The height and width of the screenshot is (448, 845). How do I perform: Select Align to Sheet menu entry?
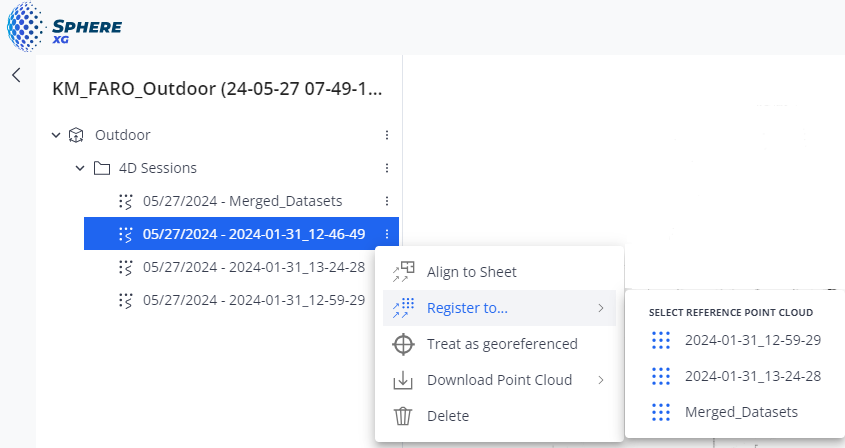[471, 272]
